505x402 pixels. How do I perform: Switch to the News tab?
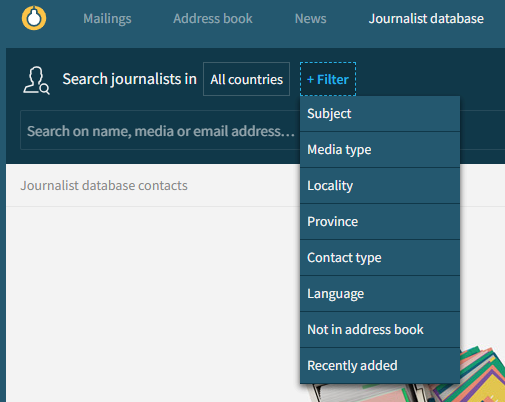coord(310,19)
